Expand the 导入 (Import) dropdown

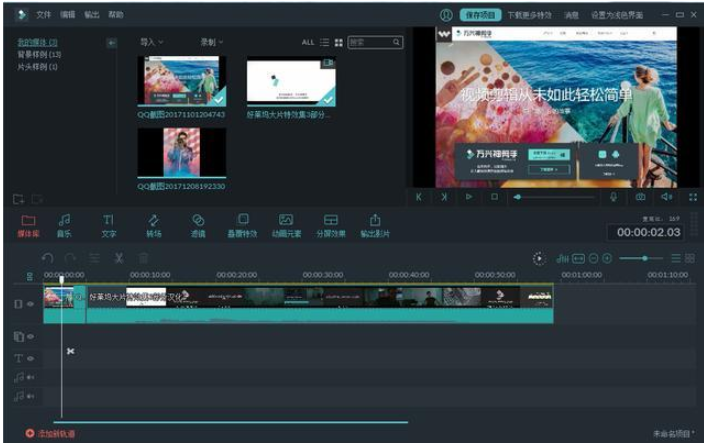[152, 42]
